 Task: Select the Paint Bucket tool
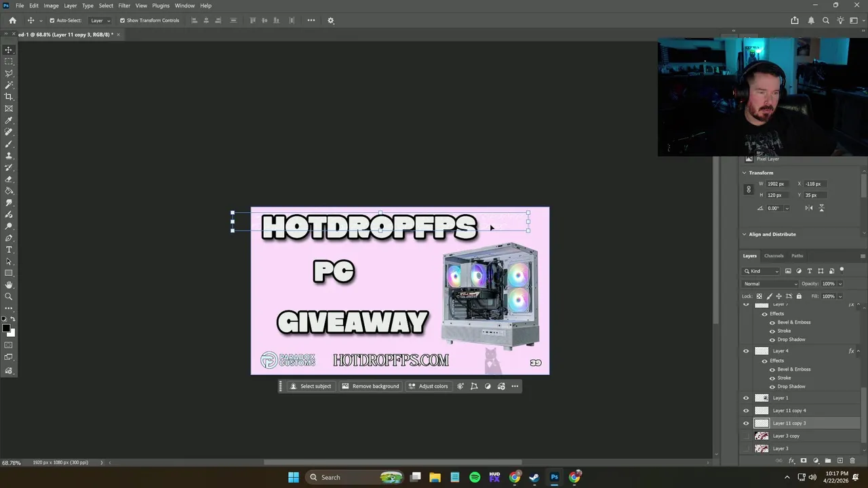(9, 191)
